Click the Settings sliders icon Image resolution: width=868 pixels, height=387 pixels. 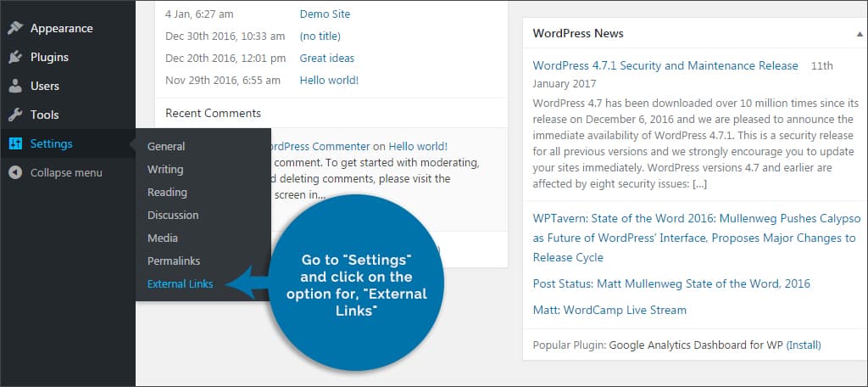[15, 143]
